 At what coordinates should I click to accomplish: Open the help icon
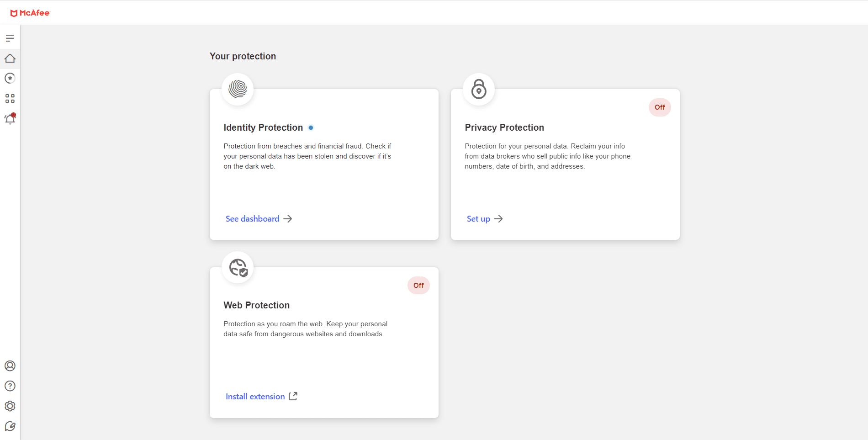coord(10,386)
